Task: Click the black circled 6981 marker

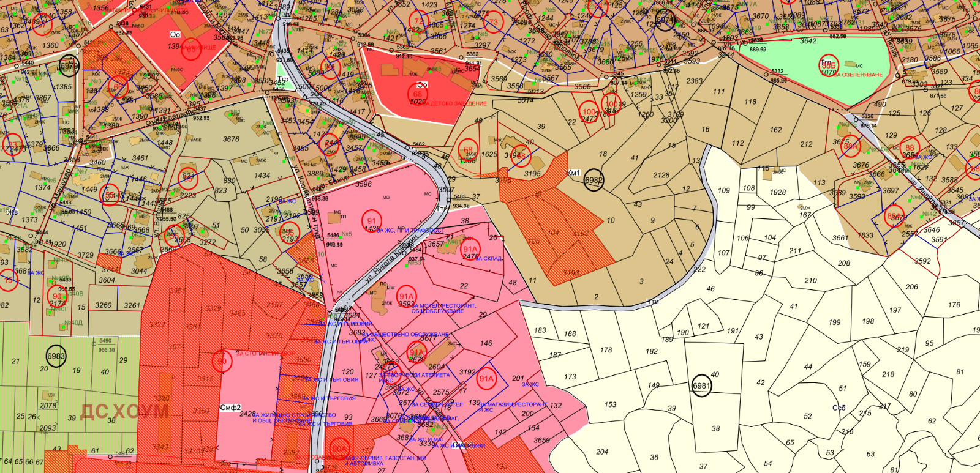Action: tap(701, 386)
